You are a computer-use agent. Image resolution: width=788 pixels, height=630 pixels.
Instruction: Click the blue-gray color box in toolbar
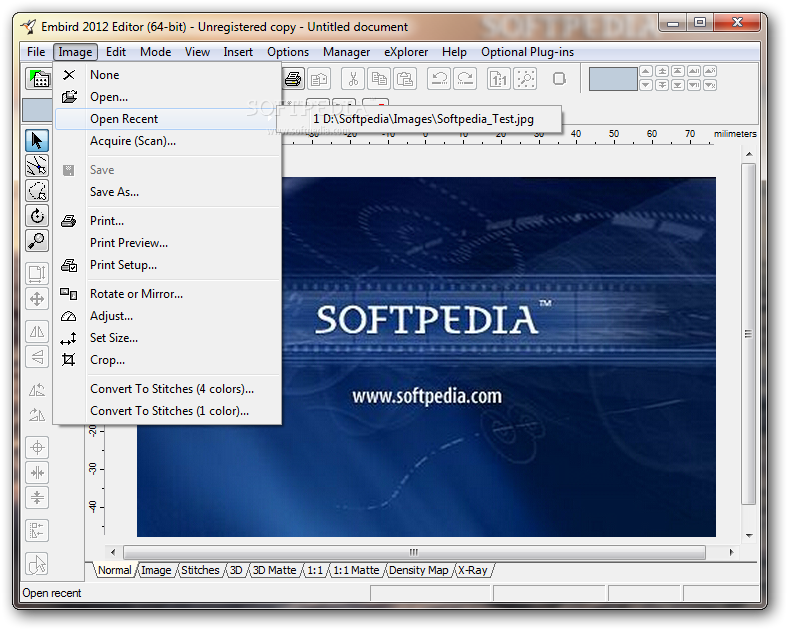tap(613, 79)
